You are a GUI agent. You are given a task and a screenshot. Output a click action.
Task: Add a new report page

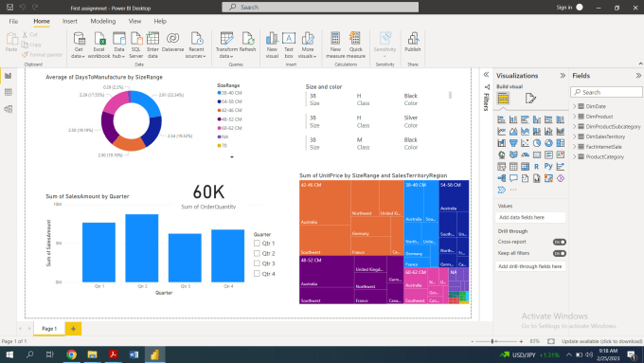coord(74,329)
